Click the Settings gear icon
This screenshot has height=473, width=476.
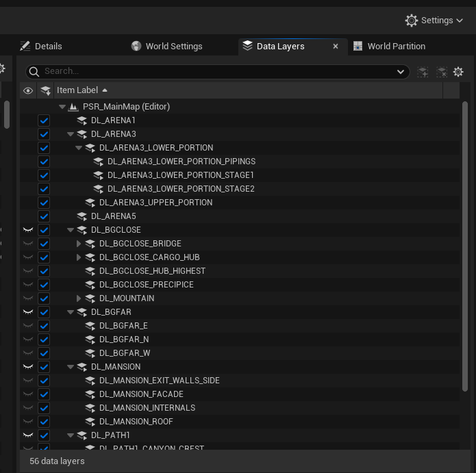click(412, 21)
